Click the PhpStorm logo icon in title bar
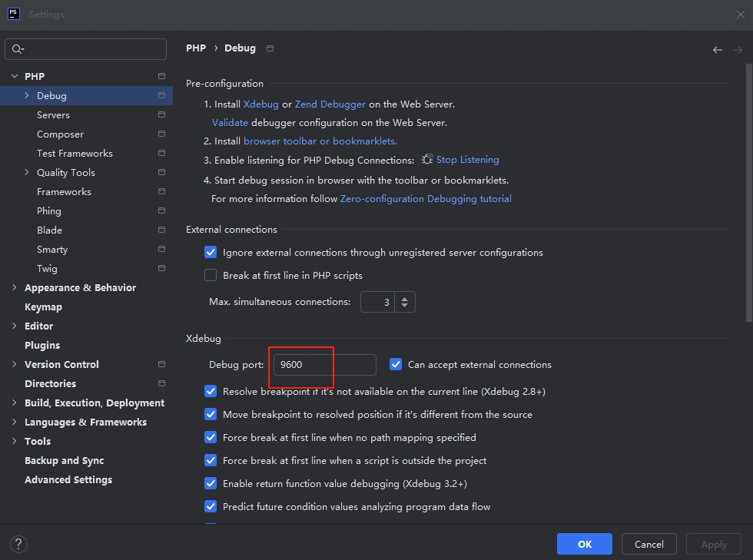The height and width of the screenshot is (560, 753). tap(14, 14)
